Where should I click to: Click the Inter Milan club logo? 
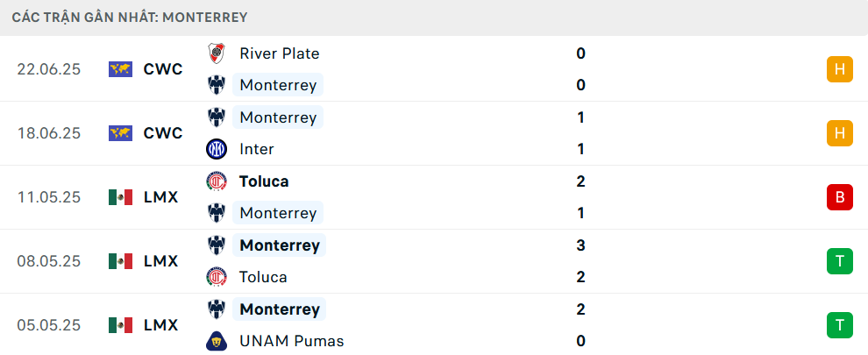216,149
